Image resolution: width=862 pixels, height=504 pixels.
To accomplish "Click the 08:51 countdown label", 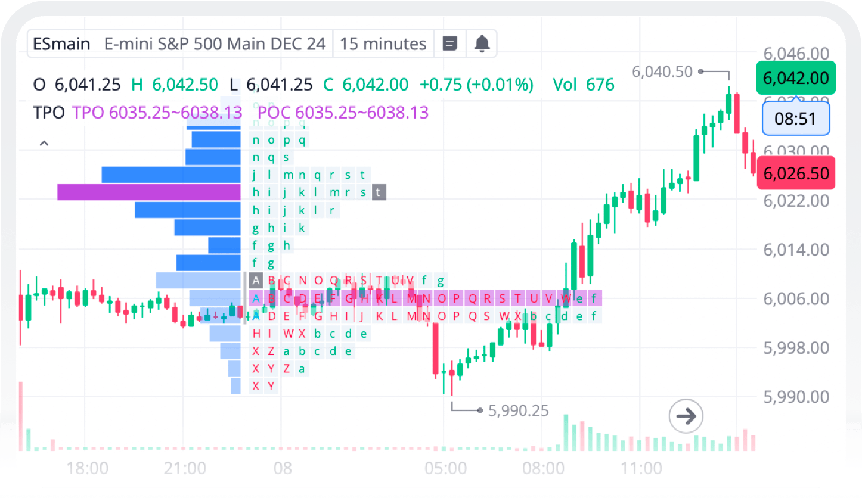I will click(x=795, y=119).
